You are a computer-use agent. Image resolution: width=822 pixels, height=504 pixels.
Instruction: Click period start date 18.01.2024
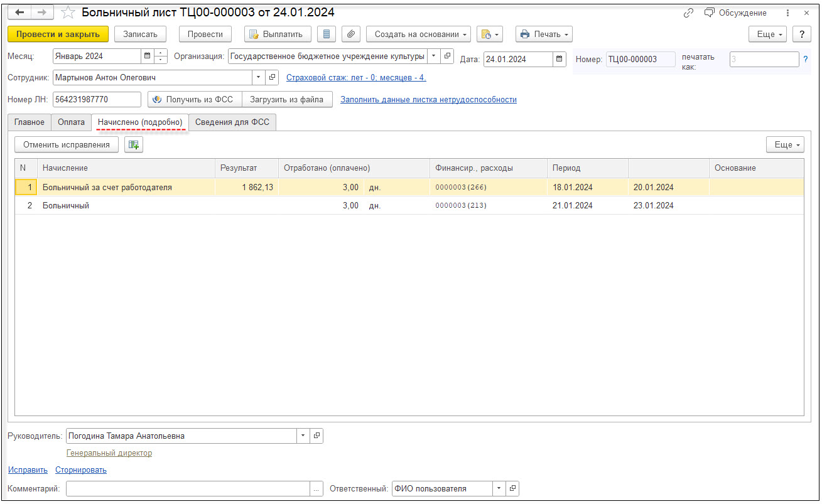point(588,187)
